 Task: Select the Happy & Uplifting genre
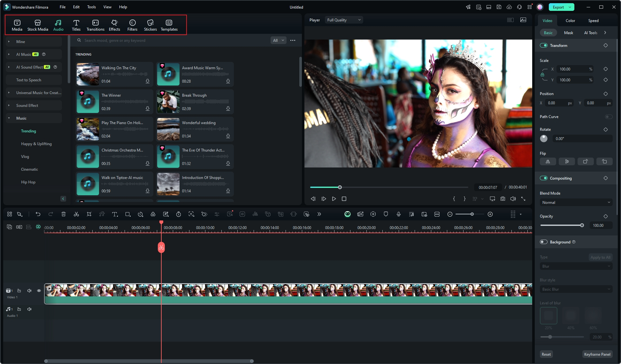36,144
